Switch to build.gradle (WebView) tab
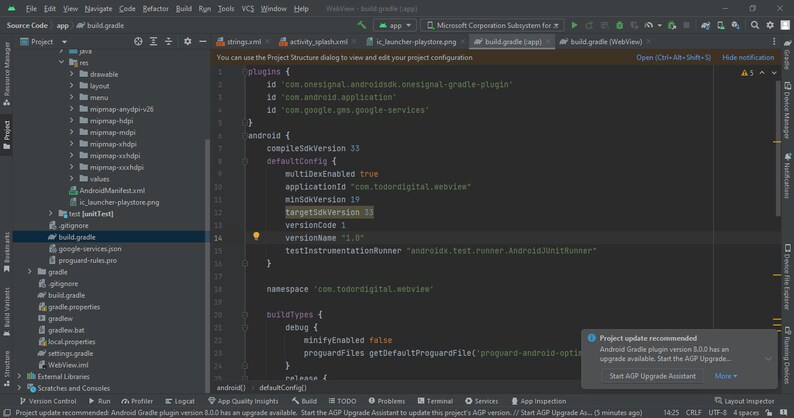Image resolution: width=794 pixels, height=418 pixels. [606, 42]
